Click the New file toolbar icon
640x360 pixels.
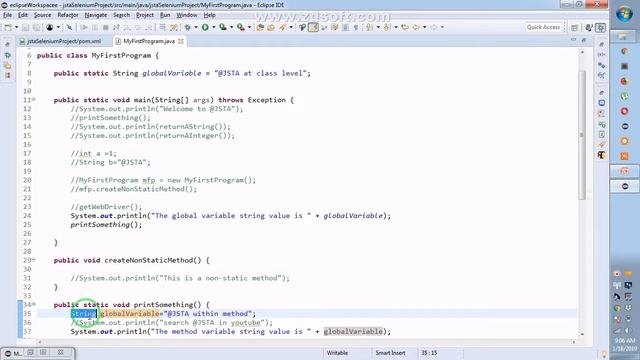pos(8,27)
